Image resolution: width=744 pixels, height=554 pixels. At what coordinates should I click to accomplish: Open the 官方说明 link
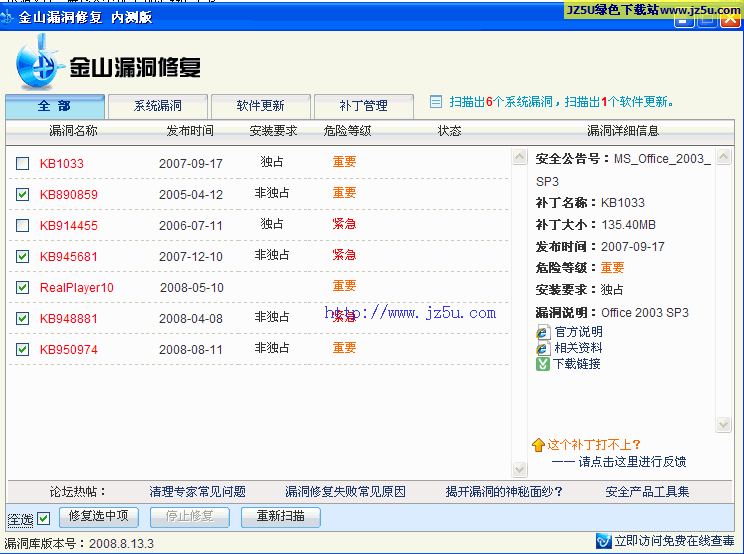578,332
